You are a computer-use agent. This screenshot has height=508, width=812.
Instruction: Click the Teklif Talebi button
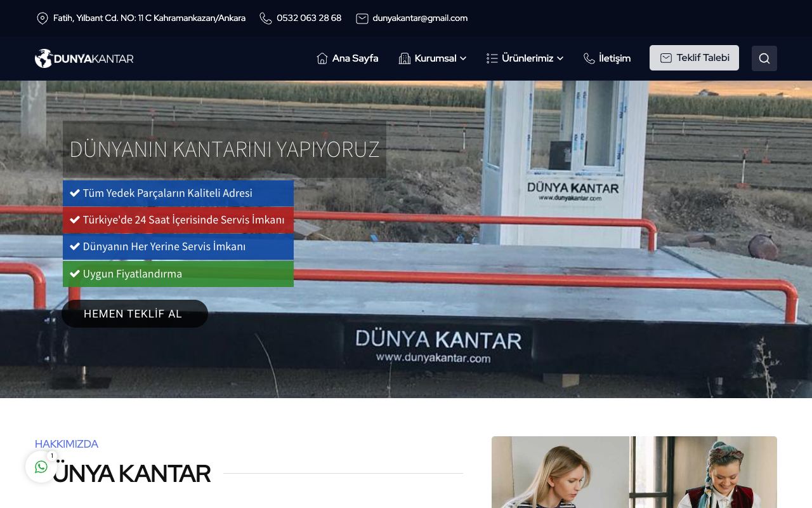[x=694, y=58]
